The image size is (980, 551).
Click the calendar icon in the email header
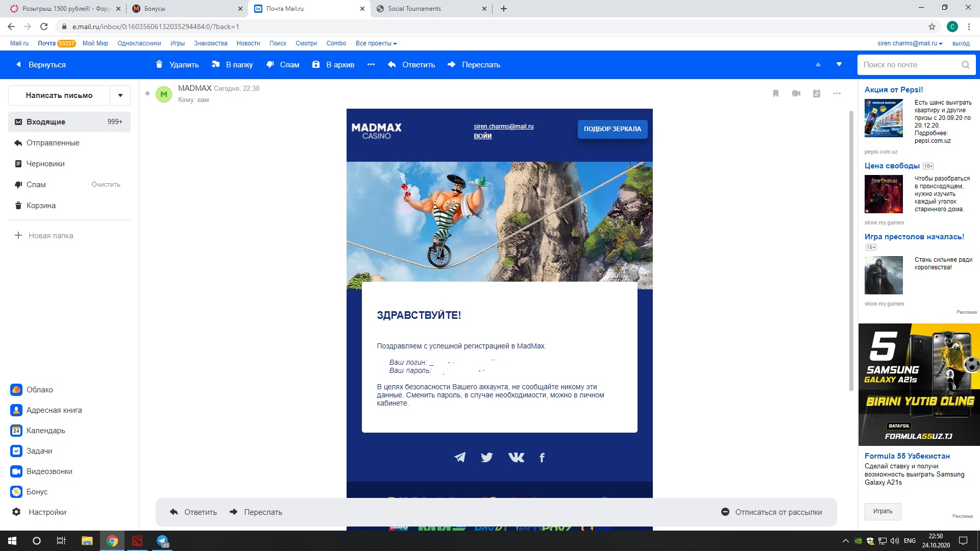(x=816, y=93)
